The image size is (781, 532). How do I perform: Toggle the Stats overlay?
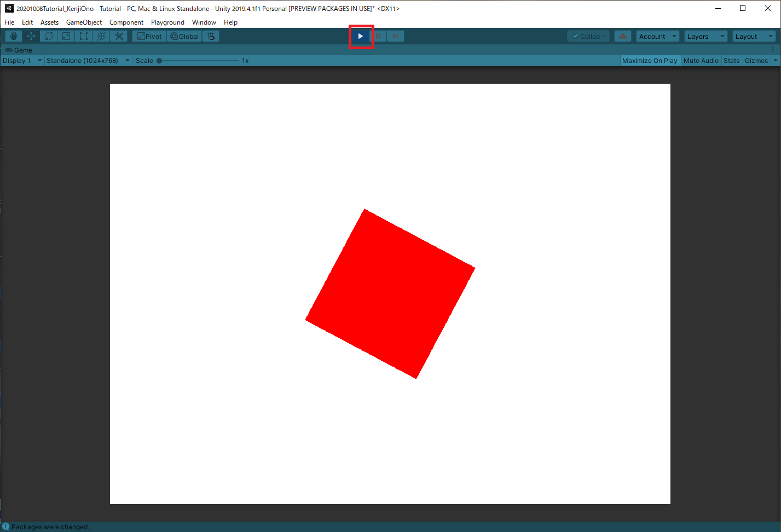[x=731, y=61]
